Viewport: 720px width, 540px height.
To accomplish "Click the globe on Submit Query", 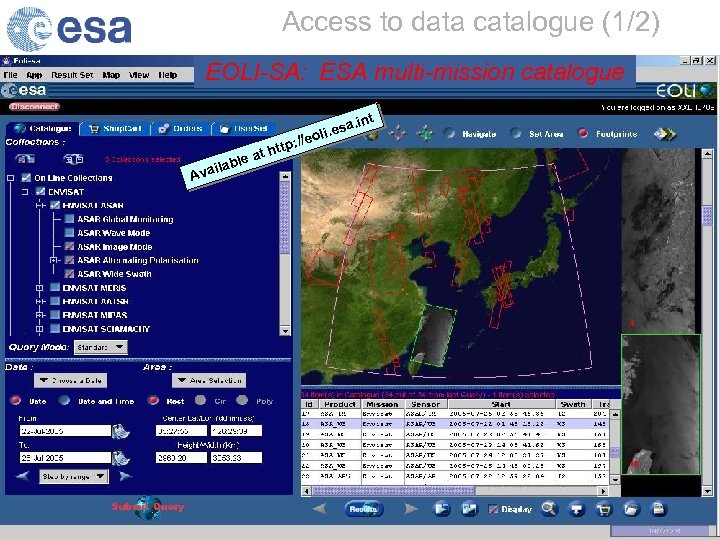I will coord(148,507).
